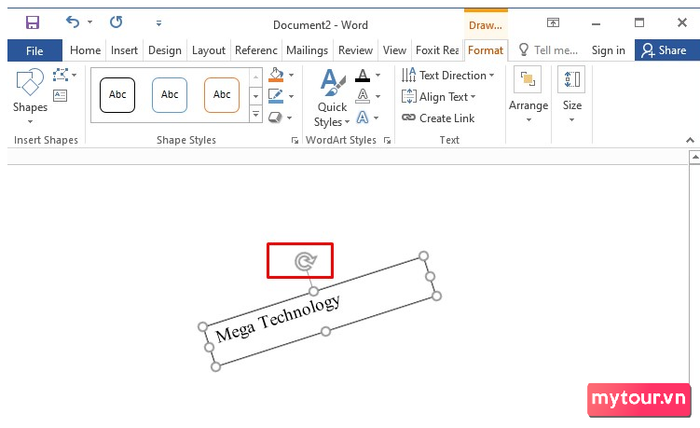The width and height of the screenshot is (700, 428).
Task: Click the Sign in link
Action: pyautogui.click(x=608, y=50)
